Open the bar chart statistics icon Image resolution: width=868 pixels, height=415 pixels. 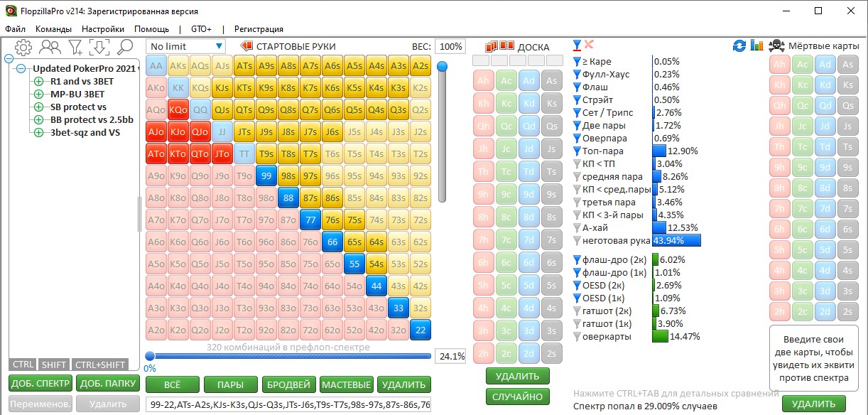click(x=756, y=45)
